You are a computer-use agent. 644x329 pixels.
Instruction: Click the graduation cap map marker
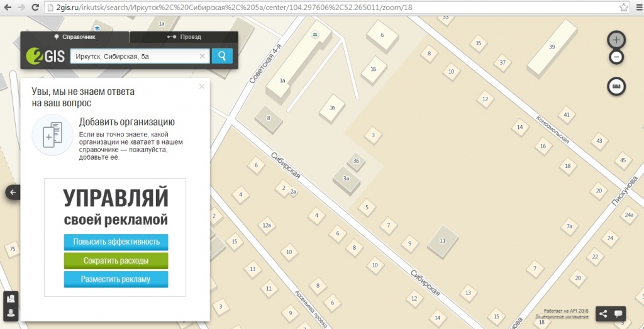(97, 28)
